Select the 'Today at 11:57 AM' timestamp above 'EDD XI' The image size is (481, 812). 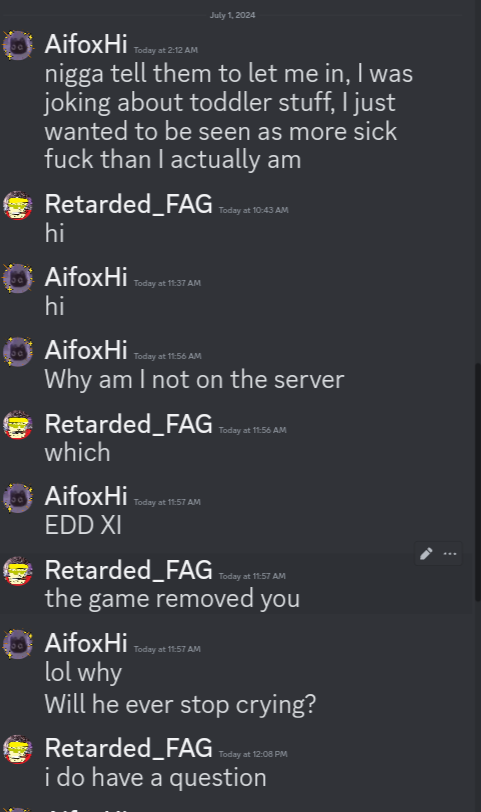click(167, 502)
